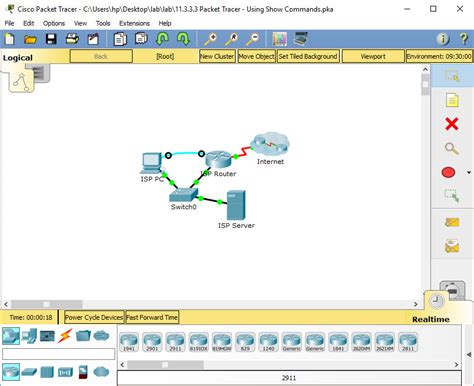Select the Delete tool red X
This screenshot has width=474, height=386.
(x=452, y=124)
